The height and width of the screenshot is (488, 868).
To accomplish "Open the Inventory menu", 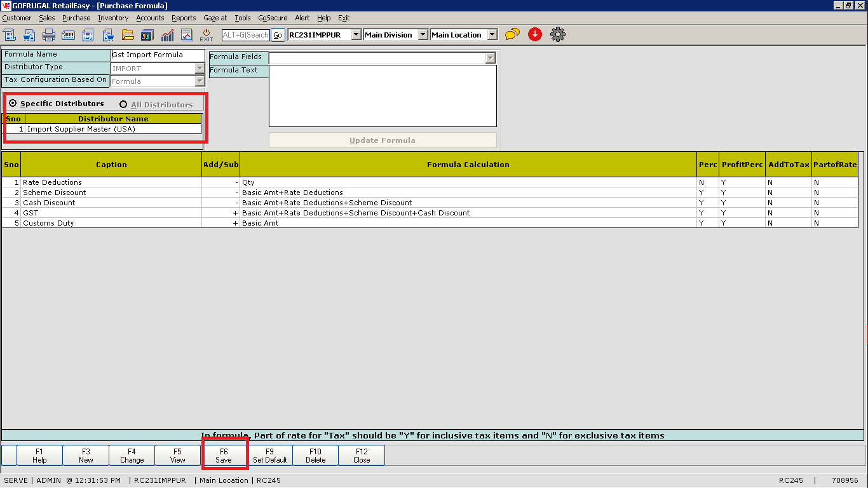I will click(x=113, y=18).
